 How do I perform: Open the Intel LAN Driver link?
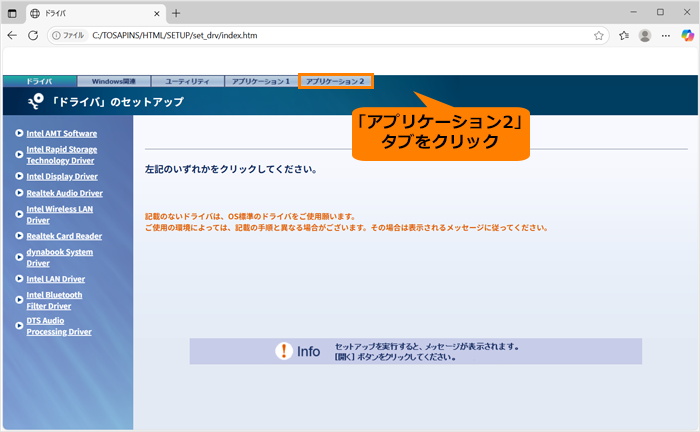(x=55, y=279)
